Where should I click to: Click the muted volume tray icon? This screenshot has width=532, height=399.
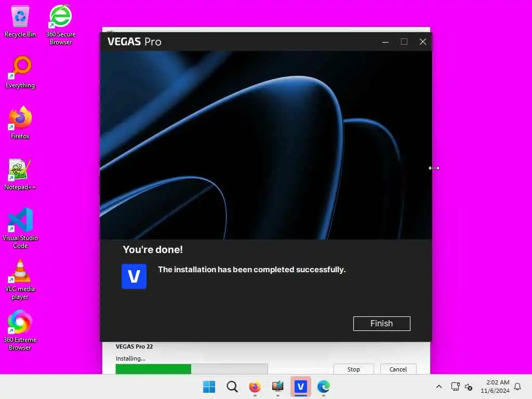469,387
